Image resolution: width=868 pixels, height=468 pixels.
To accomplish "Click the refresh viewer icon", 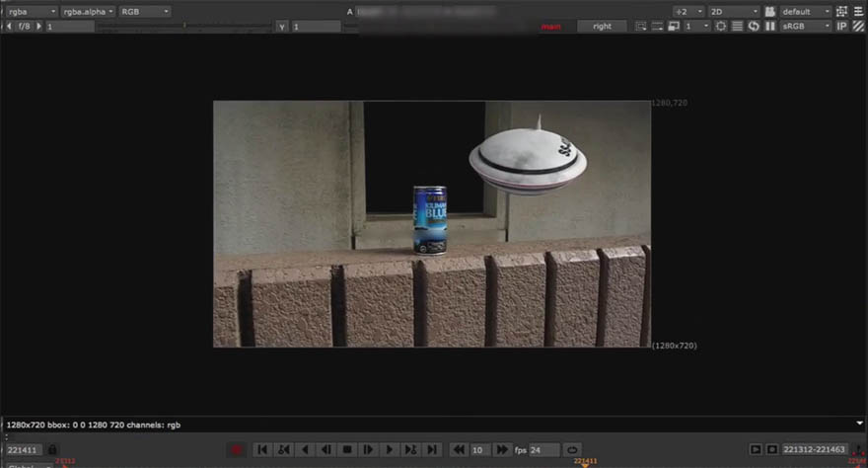I will tap(754, 26).
